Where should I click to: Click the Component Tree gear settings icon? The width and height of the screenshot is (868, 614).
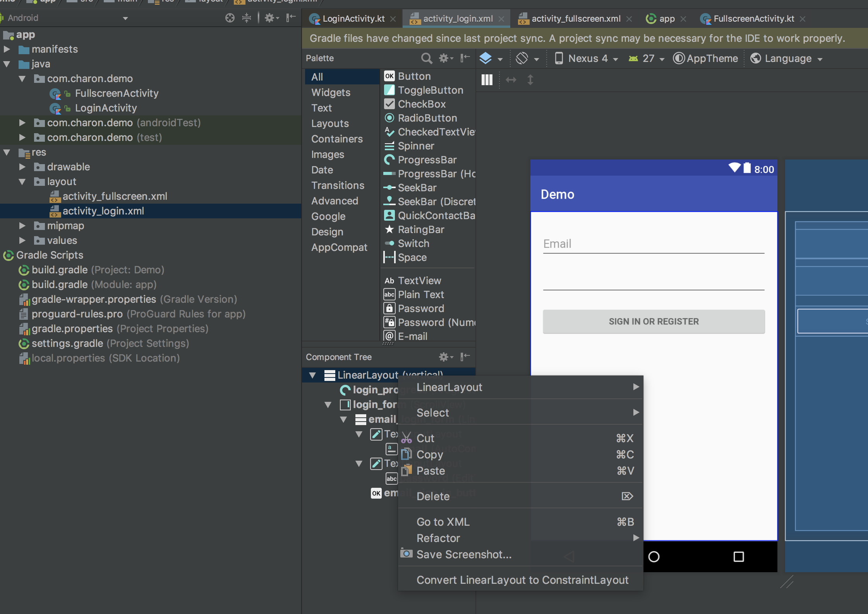(x=444, y=357)
